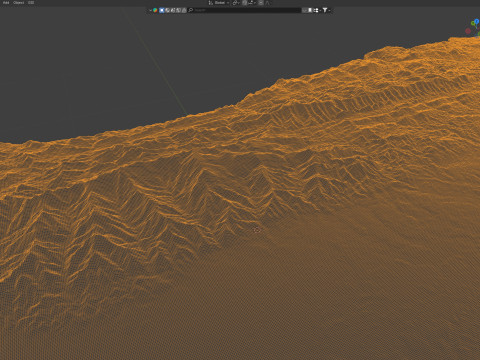Open the dropdown arrow after the funnel
Viewport: 480px width, 360px height.
tap(329, 10)
